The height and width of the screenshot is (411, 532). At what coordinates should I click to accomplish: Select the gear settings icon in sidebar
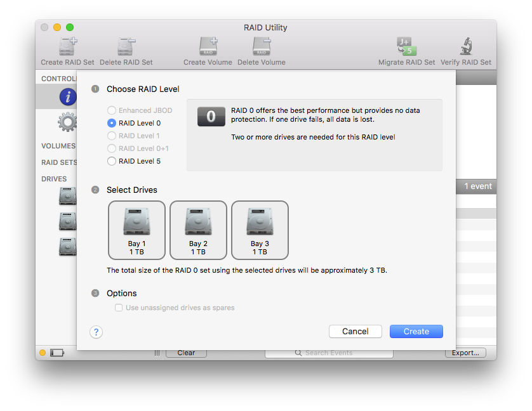(x=68, y=121)
